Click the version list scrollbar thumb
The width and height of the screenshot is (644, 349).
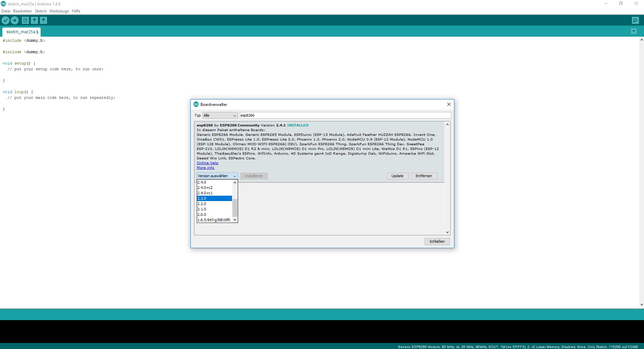pos(235,208)
